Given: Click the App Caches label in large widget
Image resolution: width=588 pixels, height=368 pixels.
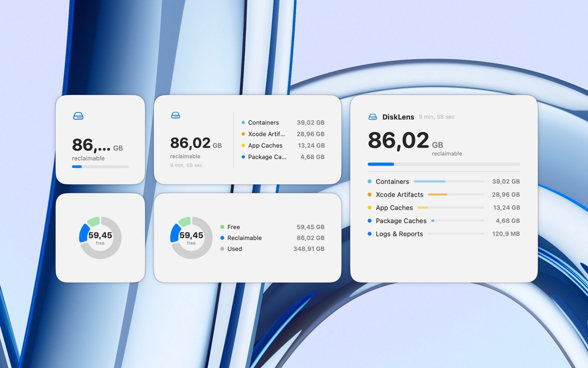Looking at the screenshot, I should [x=394, y=208].
